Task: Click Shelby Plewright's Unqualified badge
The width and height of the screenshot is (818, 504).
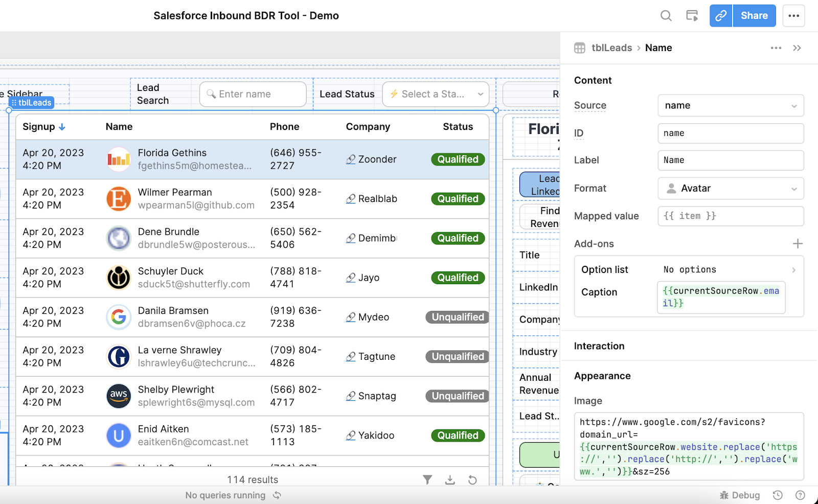Action: pos(457,396)
